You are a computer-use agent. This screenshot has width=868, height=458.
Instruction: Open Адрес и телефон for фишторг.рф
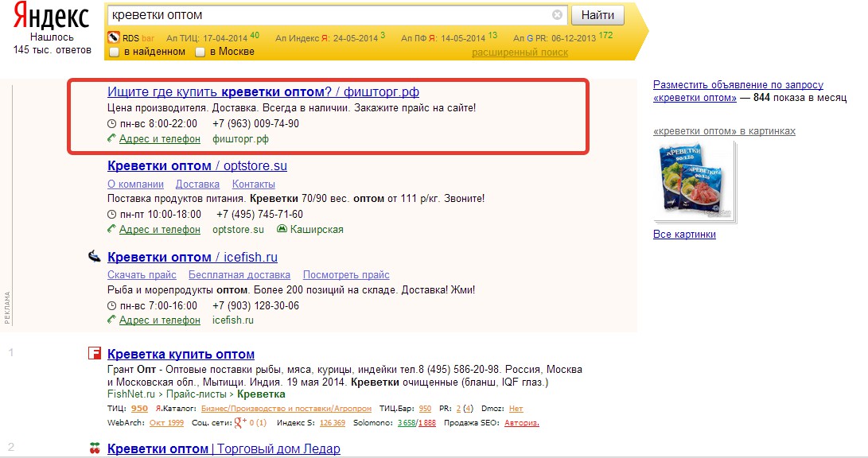159,139
